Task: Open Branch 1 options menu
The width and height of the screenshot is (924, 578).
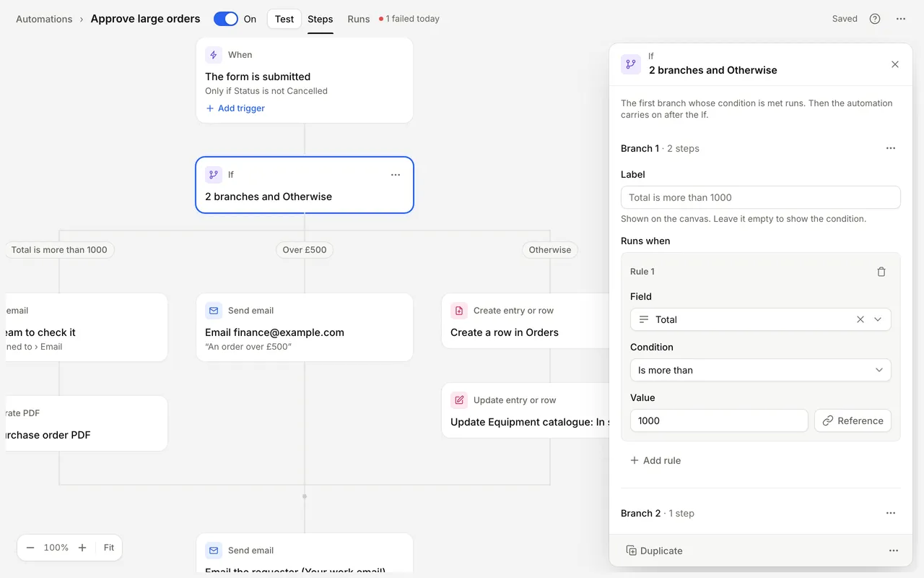Action: pos(891,148)
